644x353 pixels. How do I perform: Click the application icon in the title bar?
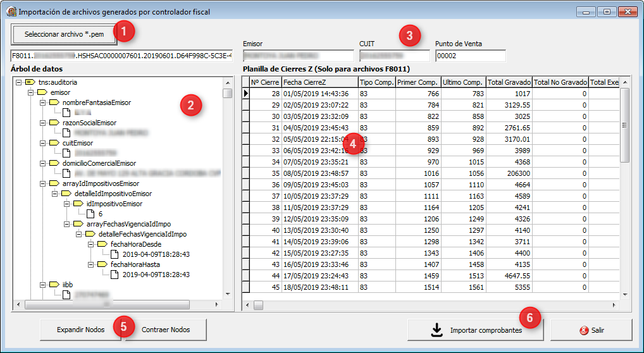10,11
